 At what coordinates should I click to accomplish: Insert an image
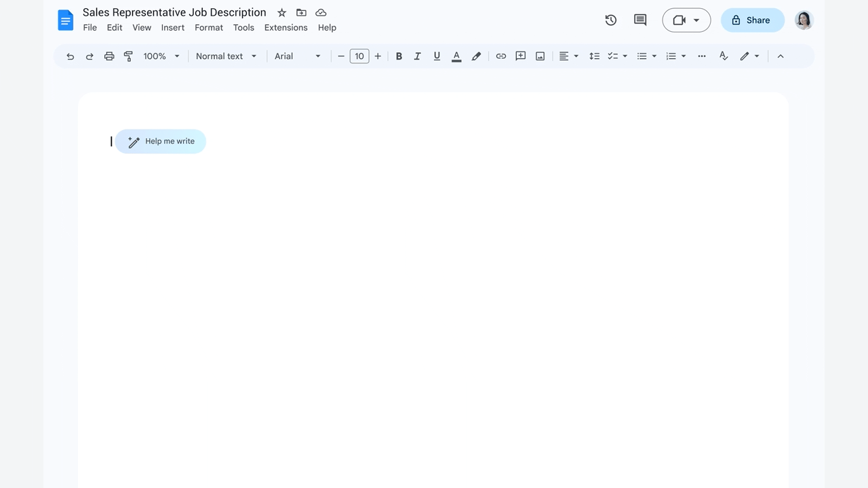pos(540,56)
